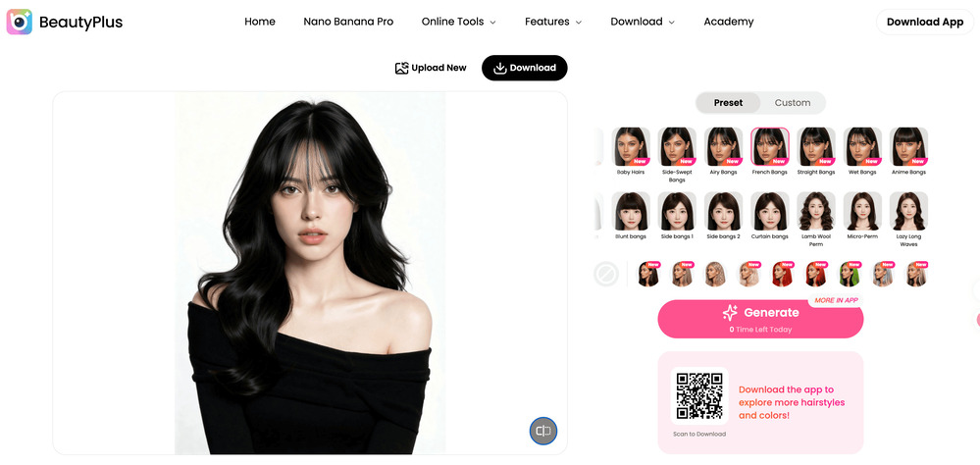The height and width of the screenshot is (465, 980).
Task: Click the generated portrait preview image
Action: (x=310, y=273)
